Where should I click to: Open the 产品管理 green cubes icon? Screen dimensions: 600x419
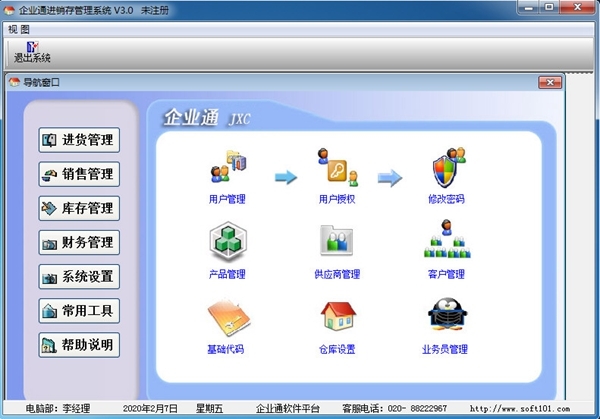point(228,241)
